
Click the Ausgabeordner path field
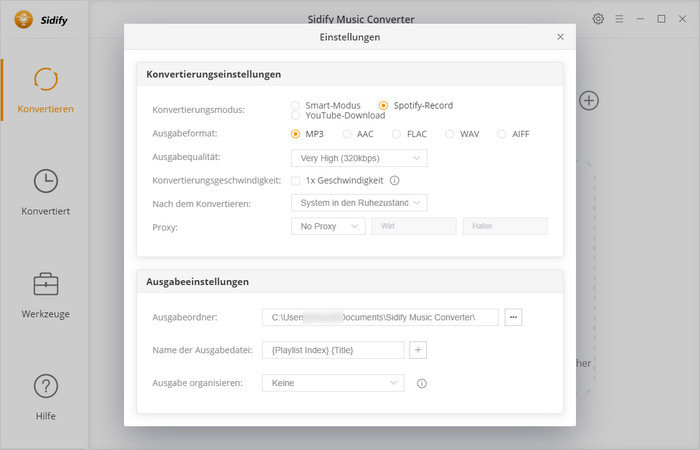click(380, 317)
